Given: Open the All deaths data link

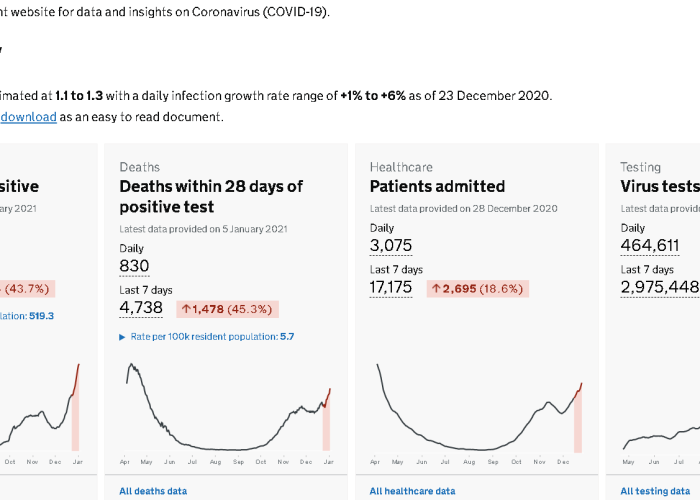Looking at the screenshot, I should click(x=153, y=491).
